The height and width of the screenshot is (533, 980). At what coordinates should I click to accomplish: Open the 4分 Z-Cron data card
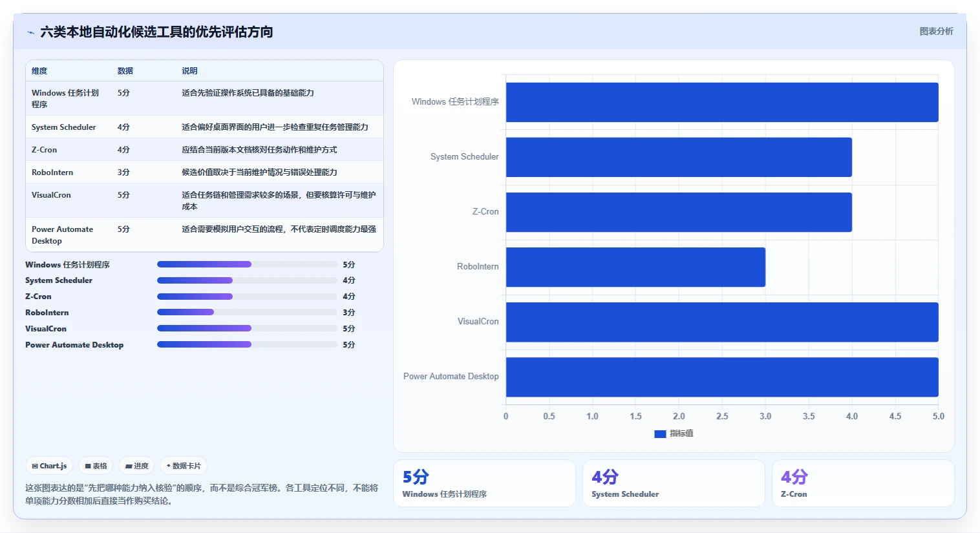(863, 483)
